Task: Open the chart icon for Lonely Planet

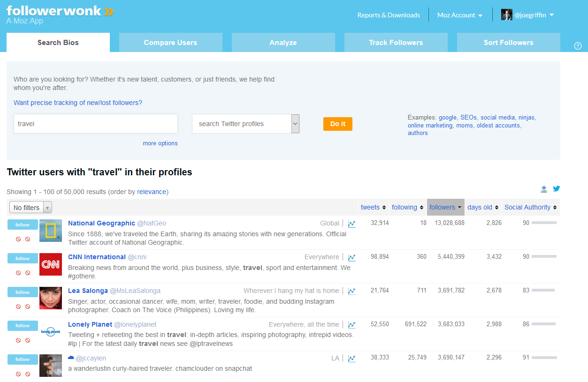Action: tap(351, 325)
